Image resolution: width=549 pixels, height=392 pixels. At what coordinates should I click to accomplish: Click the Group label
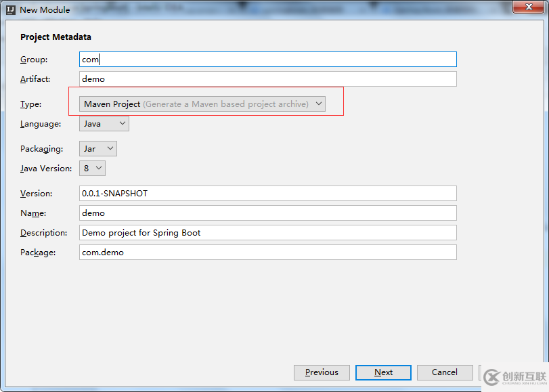(34, 60)
